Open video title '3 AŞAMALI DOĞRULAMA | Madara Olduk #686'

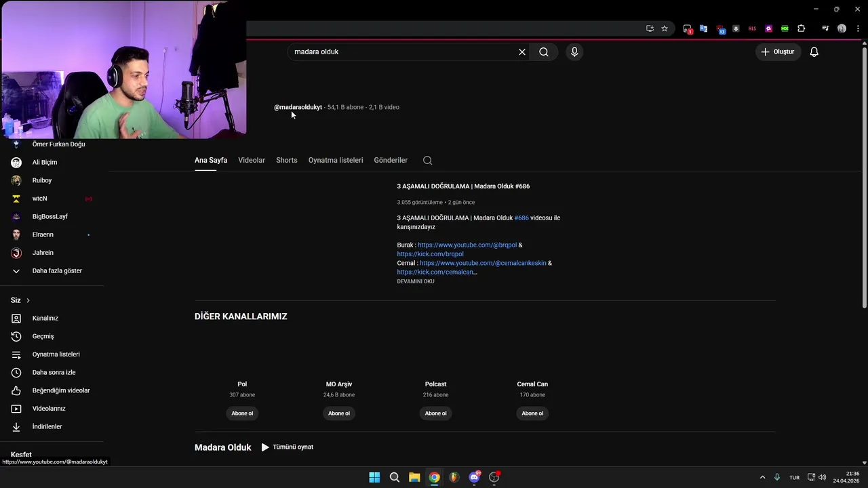[463, 186]
